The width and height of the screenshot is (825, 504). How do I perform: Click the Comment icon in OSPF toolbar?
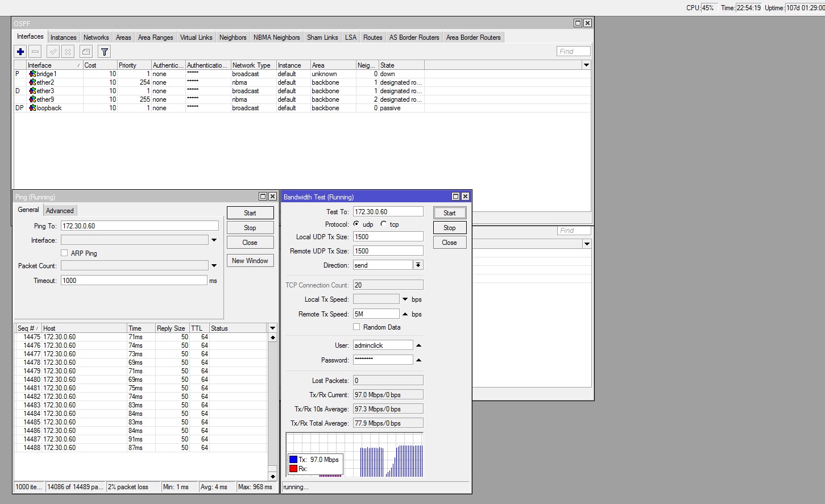86,52
